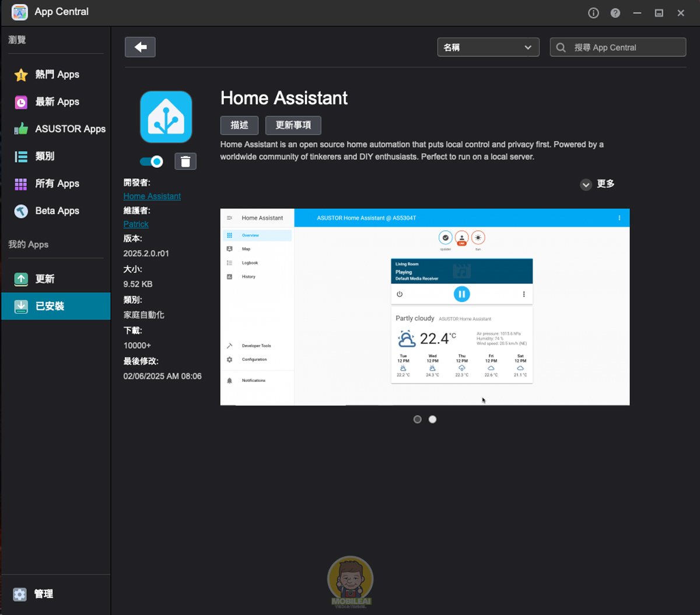Uninstall Home Assistant with the trash icon

(185, 161)
